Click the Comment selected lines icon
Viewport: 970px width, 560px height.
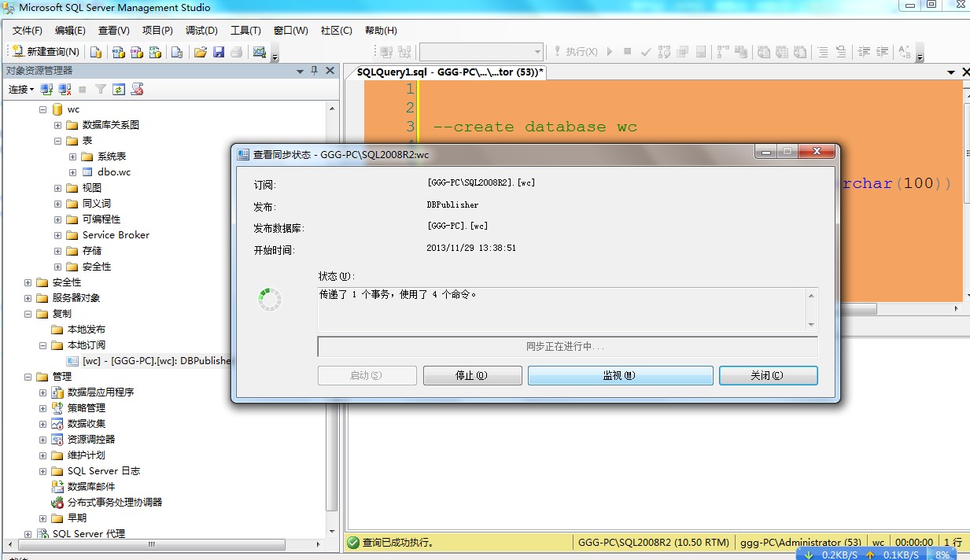coord(822,52)
